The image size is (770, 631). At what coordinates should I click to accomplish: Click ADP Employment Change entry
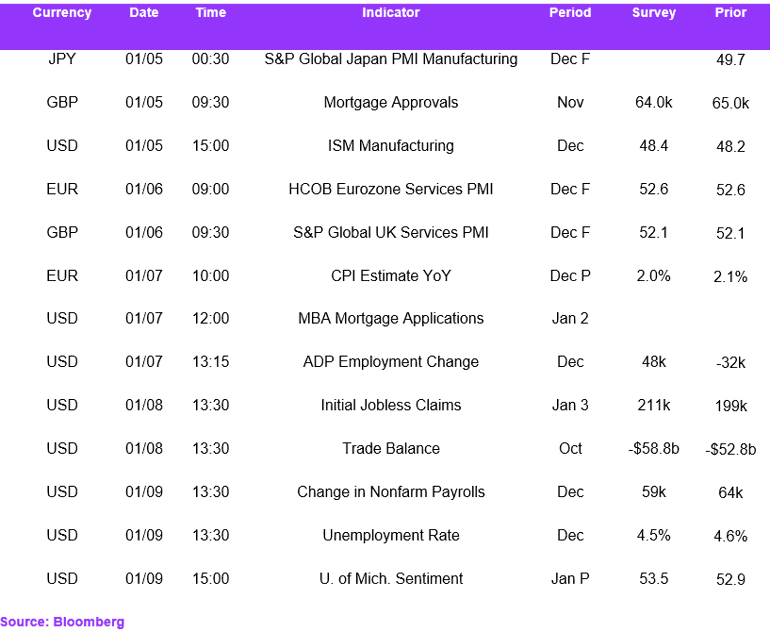click(391, 362)
